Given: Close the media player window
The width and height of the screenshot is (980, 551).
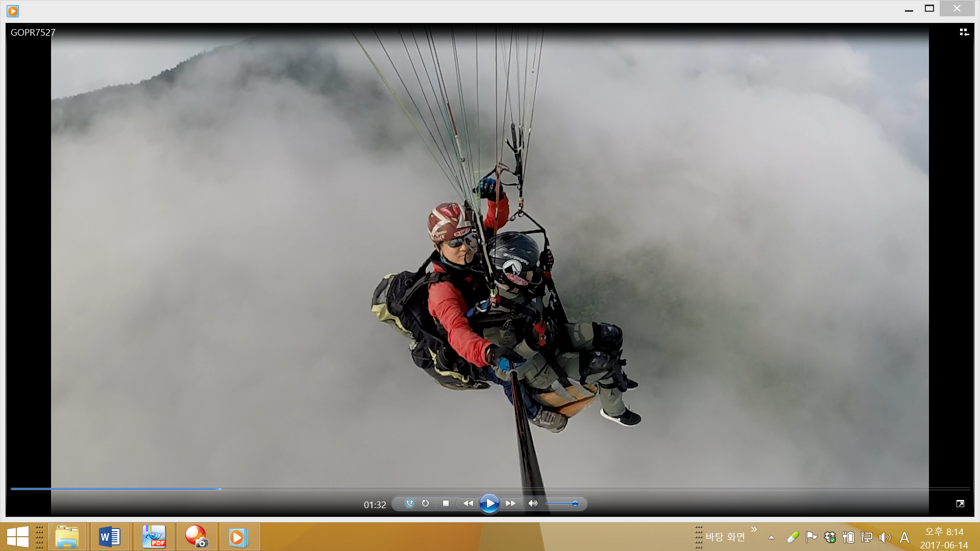Looking at the screenshot, I should 957,9.
